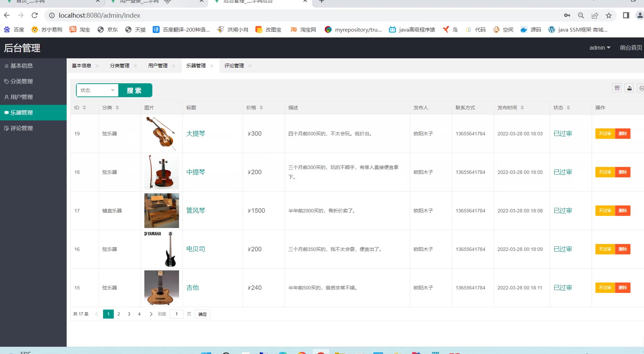Screen dimensions: 644x354
Task: Open the 洪湖小肖 bookmark
Action: point(233,30)
